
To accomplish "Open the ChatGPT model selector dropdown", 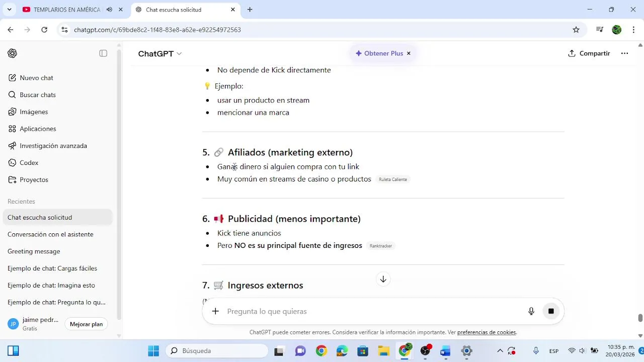I will click(x=160, y=54).
